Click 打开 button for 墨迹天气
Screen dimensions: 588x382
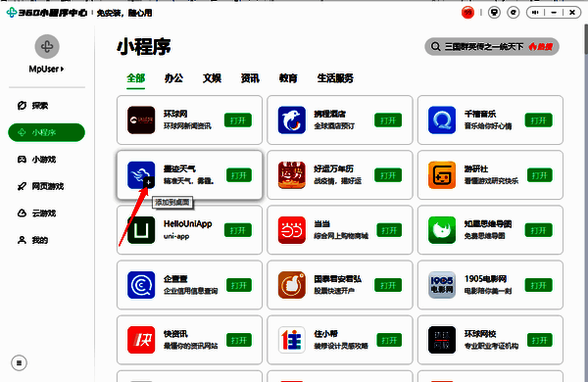pyautogui.click(x=239, y=175)
